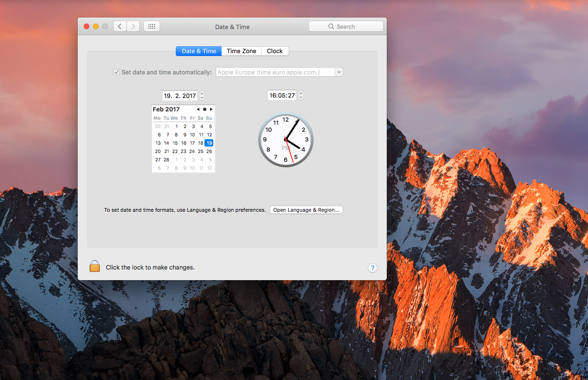Image resolution: width=588 pixels, height=380 pixels.
Task: Switch to the Time Zone tab
Action: tap(241, 51)
